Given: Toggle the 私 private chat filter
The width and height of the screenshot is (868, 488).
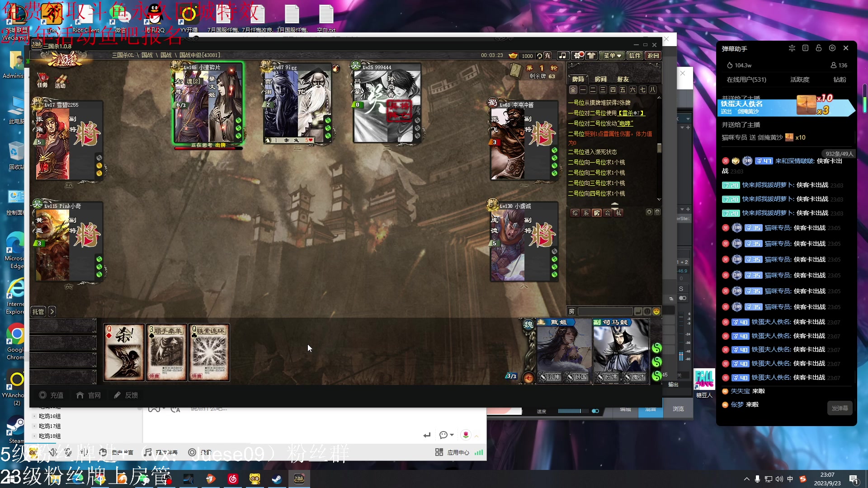Looking at the screenshot, I should (618, 213).
